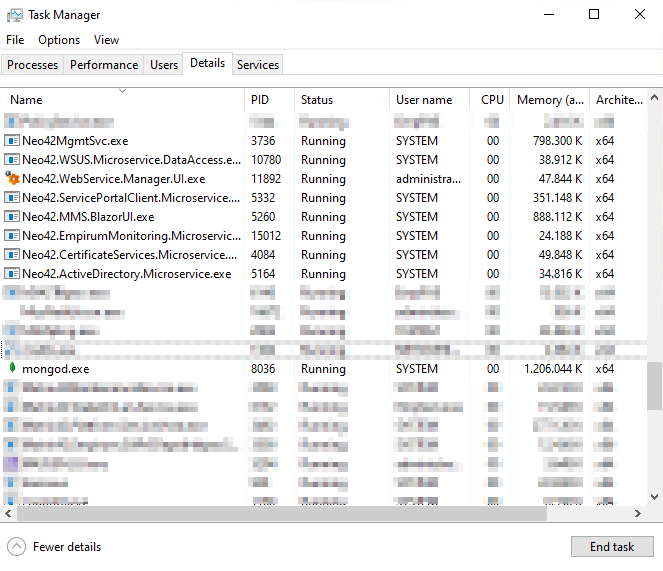Switch to the Users tab
The height and width of the screenshot is (571, 663).
tap(164, 65)
